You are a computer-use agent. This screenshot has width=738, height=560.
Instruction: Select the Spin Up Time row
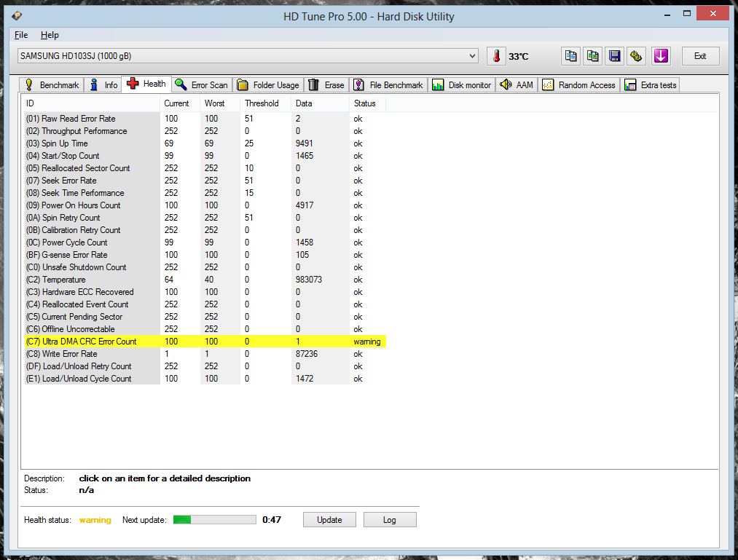[205, 143]
